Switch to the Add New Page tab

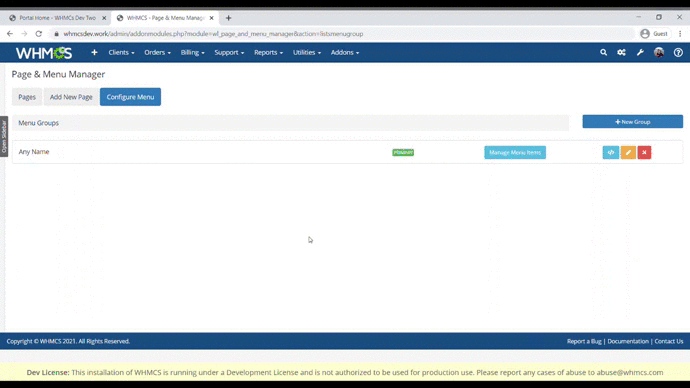[71, 97]
